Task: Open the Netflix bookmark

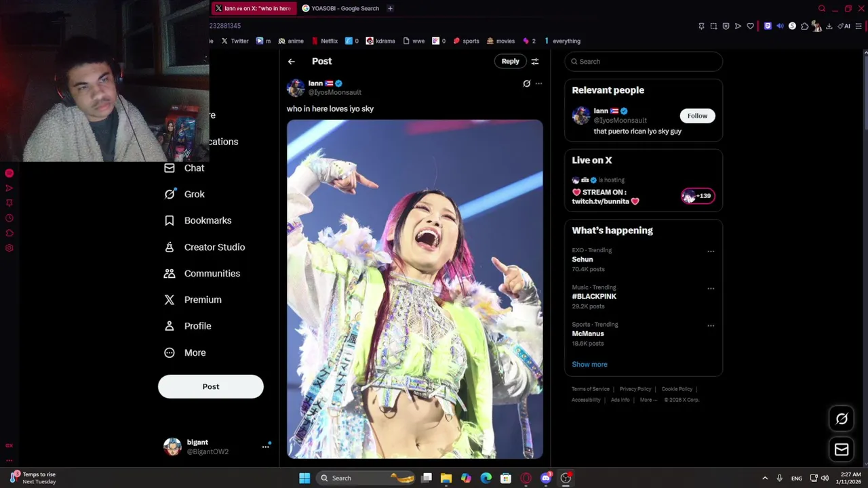Action: [x=323, y=41]
